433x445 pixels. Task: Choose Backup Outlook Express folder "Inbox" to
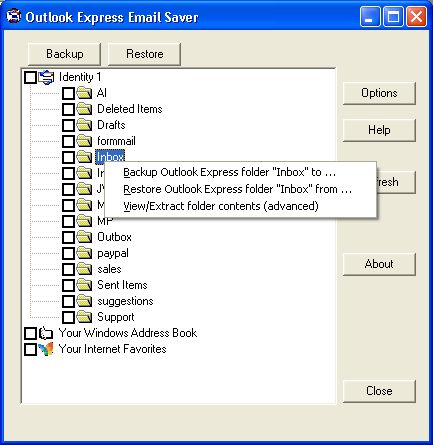tap(229, 172)
